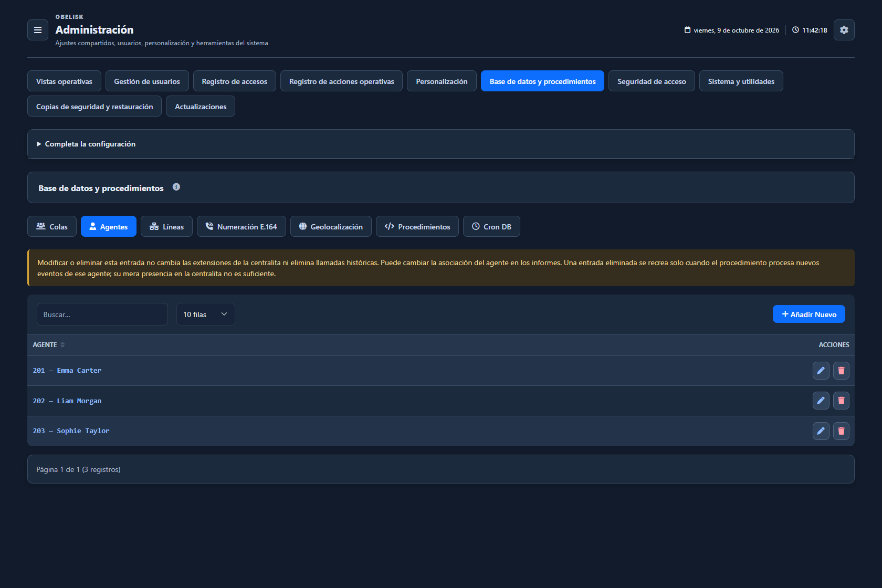Open the Registro de accesos tab
This screenshot has width=882, height=588.
pos(235,81)
